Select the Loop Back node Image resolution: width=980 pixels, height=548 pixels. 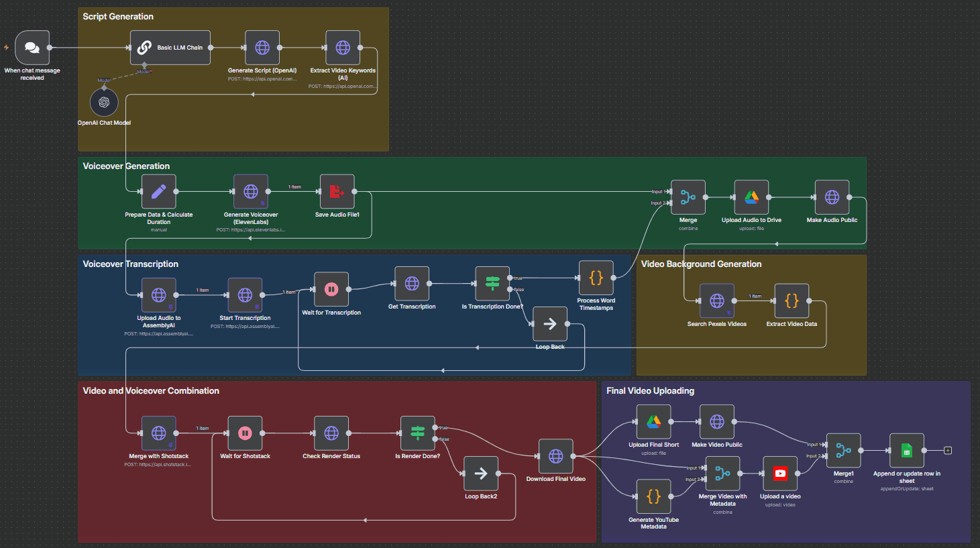tap(550, 324)
